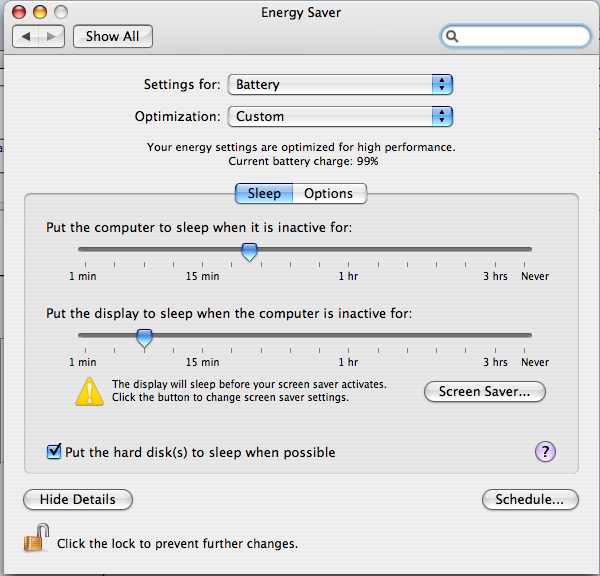Open the purple help question mark
The height and width of the screenshot is (576, 600).
545,452
